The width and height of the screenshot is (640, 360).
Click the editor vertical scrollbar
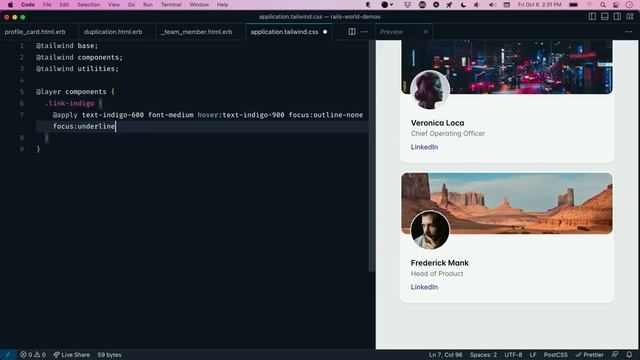[371, 156]
